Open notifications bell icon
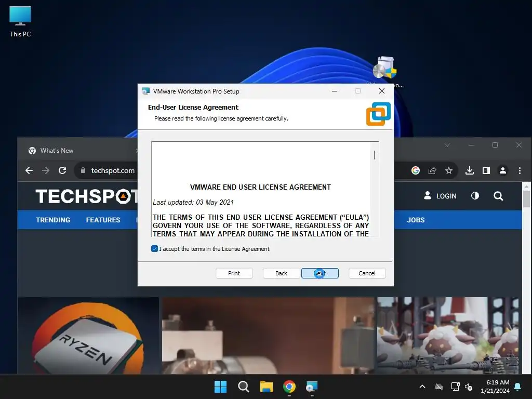 point(518,387)
